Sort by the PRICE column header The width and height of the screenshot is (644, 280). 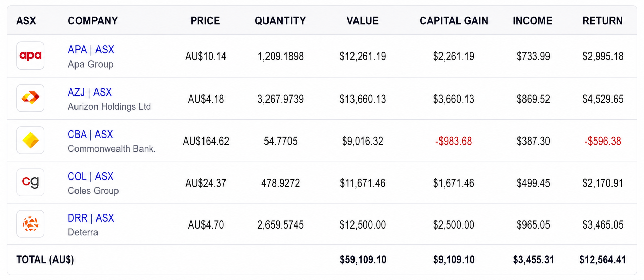(x=205, y=21)
